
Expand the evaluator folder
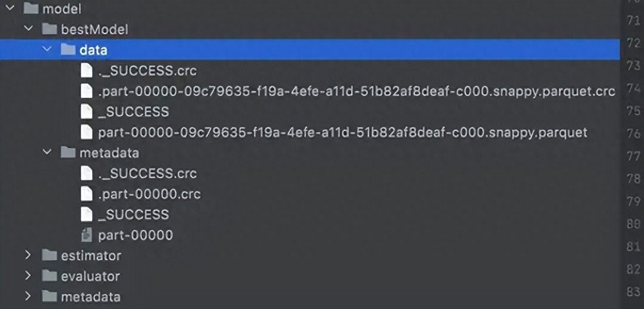point(28,276)
